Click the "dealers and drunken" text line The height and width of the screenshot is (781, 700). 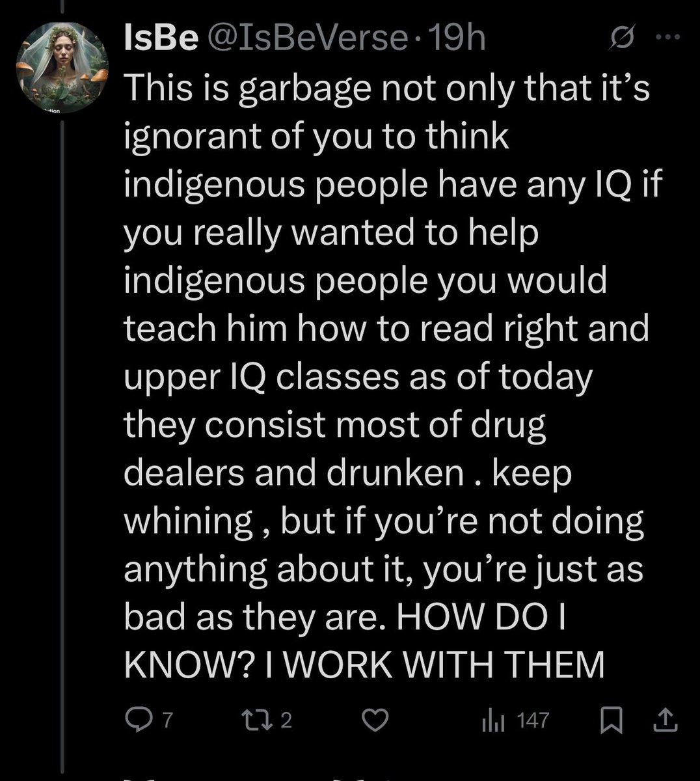tap(293, 473)
